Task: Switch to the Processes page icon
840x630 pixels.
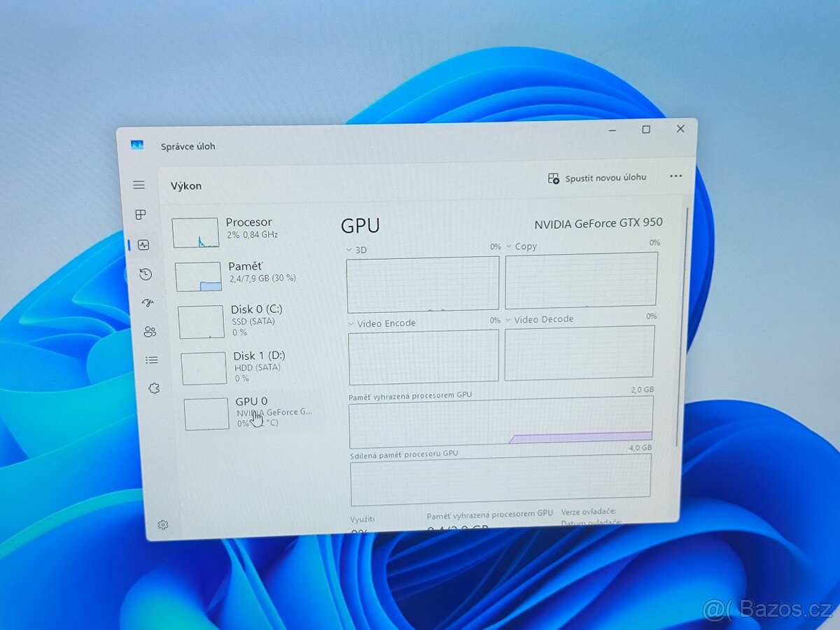Action: (x=141, y=215)
